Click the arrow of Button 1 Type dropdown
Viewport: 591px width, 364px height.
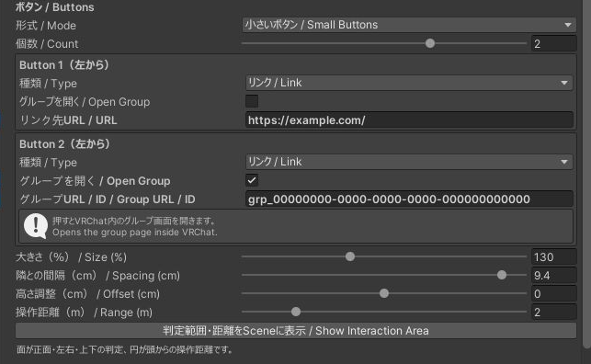click(x=564, y=83)
